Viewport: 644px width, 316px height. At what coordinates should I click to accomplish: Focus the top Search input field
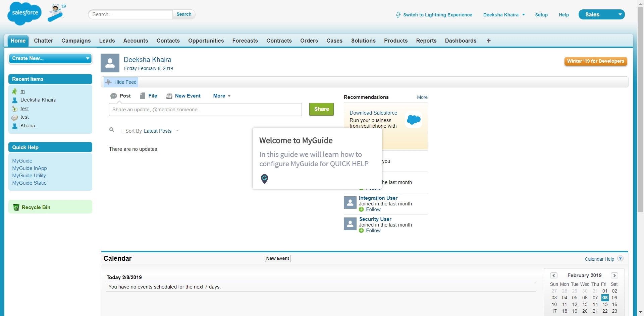coord(130,14)
